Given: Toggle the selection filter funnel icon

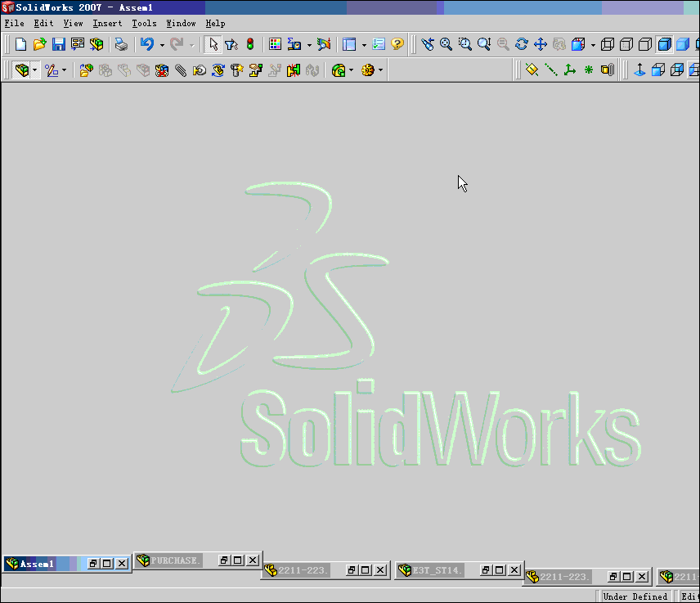Looking at the screenshot, I should 231,44.
